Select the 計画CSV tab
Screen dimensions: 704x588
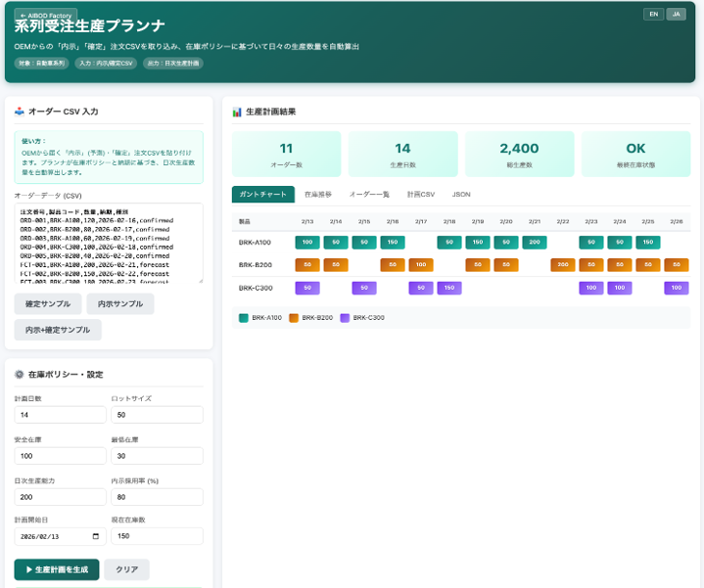[421, 195]
